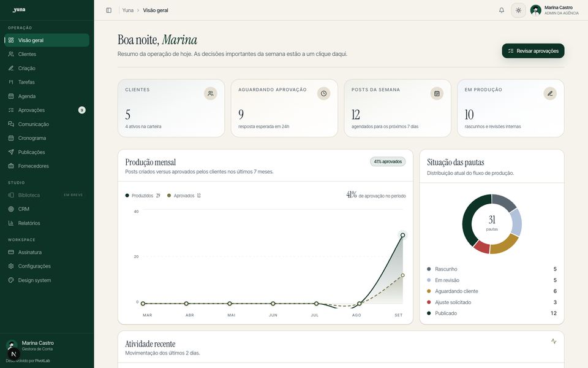The height and width of the screenshot is (368, 588).
Task: Click the calendar icon in Posts da Semana card
Action: (x=437, y=93)
